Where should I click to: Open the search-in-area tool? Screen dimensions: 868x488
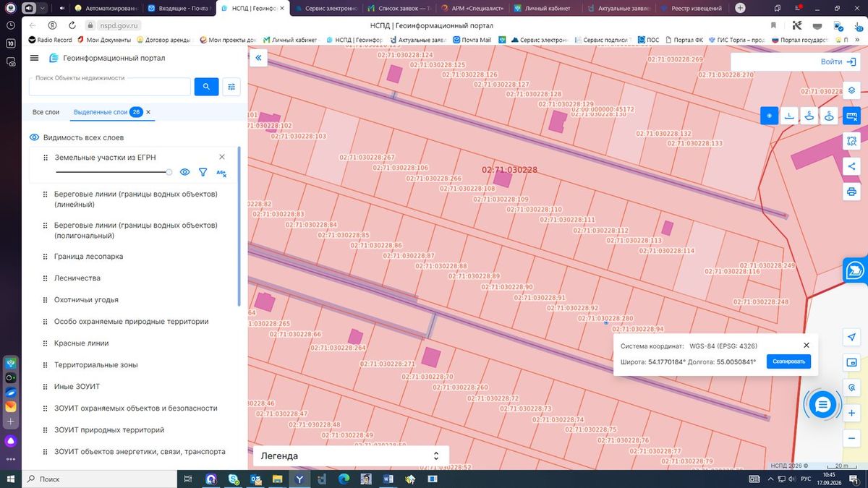[851, 141]
